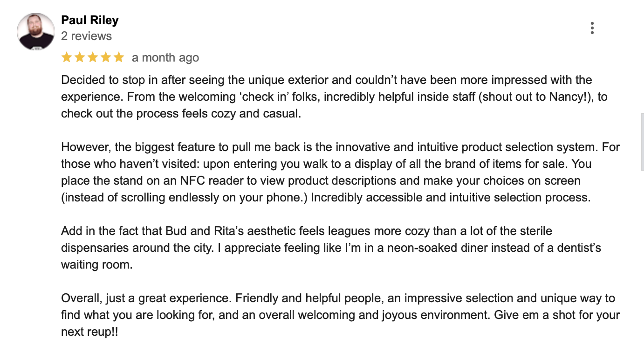
Task: Select the review's first paragraph text
Action: click(326, 97)
